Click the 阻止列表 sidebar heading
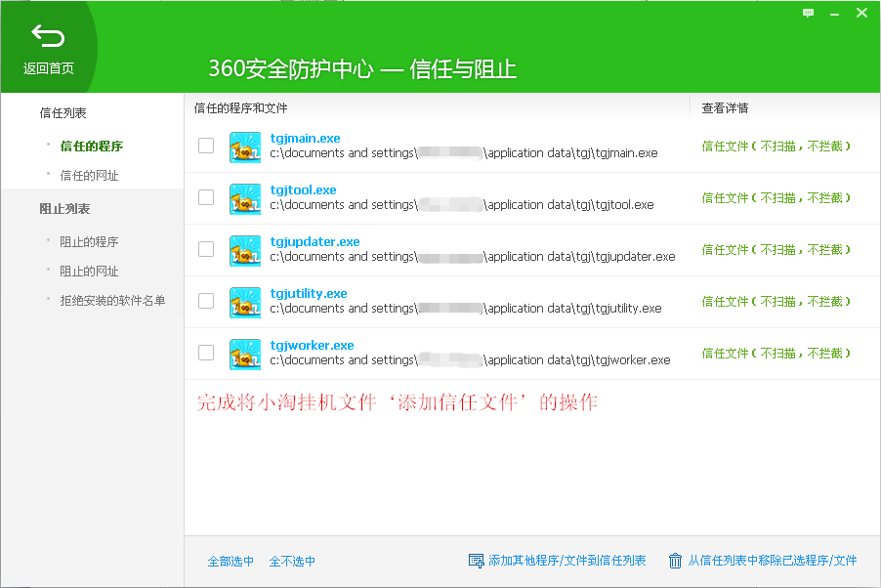The height and width of the screenshot is (588, 881). (64, 209)
